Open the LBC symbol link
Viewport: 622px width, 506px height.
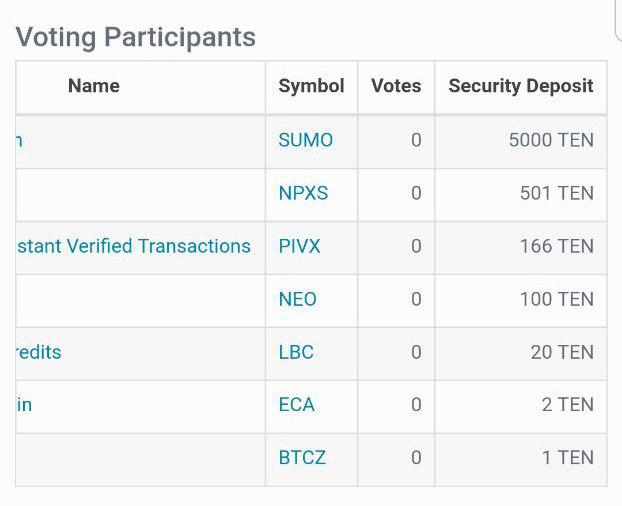(296, 352)
